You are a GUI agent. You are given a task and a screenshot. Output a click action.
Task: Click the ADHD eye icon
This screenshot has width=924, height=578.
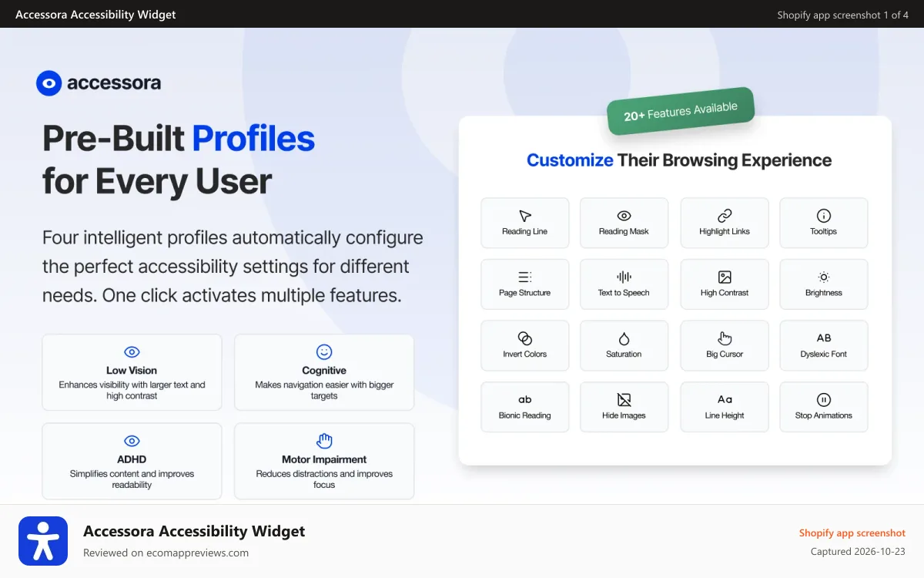pyautogui.click(x=132, y=442)
